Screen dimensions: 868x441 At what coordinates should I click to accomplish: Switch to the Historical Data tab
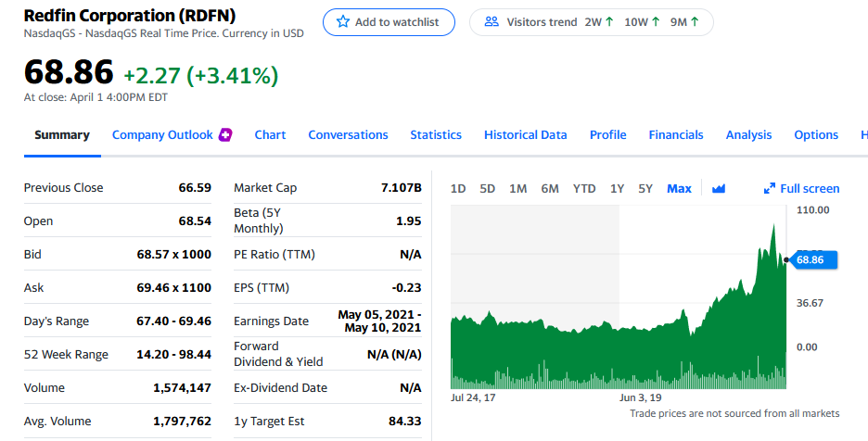525,135
